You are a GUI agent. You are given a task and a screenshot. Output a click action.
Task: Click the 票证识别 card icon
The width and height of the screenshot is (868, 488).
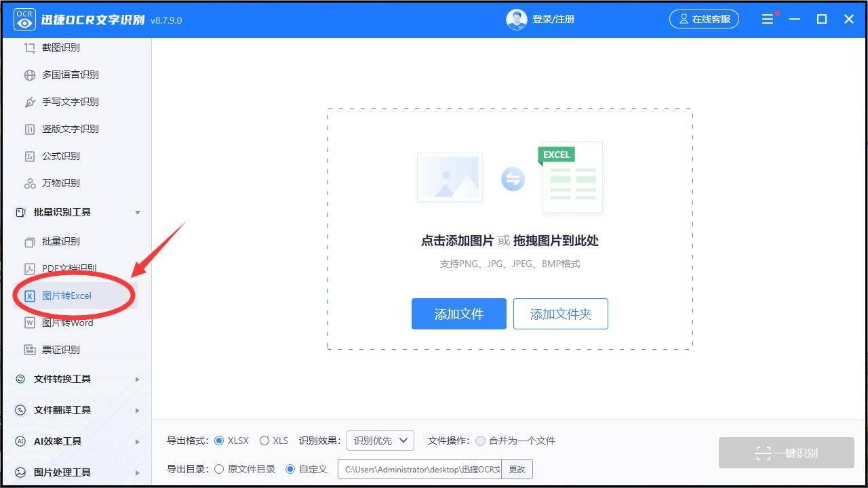coord(29,350)
